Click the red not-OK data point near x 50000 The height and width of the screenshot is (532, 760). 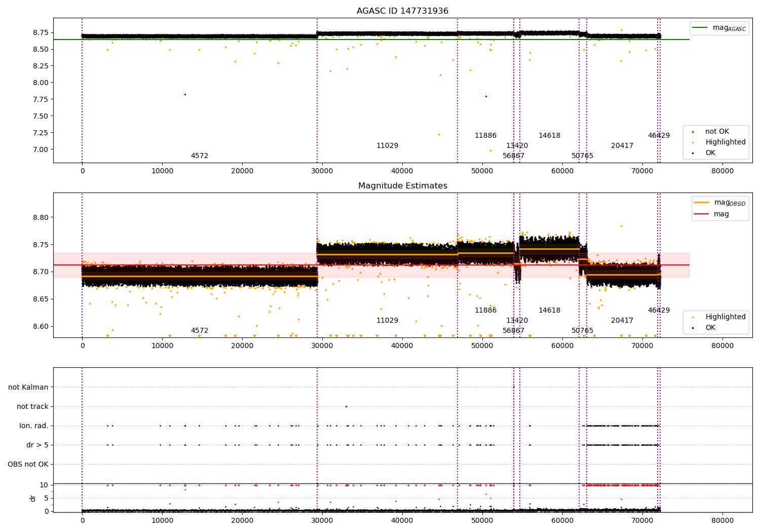(486, 96)
